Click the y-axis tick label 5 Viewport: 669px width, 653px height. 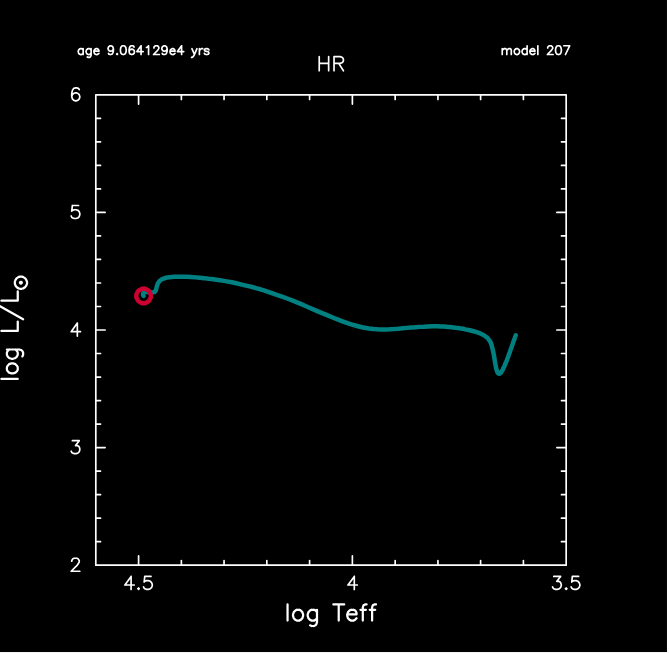click(76, 213)
